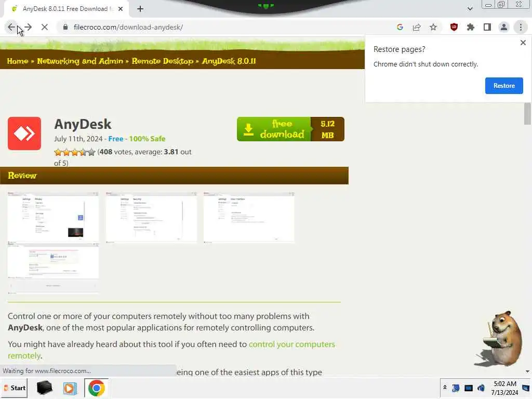The height and width of the screenshot is (399, 532).
Task: Click the network tray icon
Action: pyautogui.click(x=456, y=388)
